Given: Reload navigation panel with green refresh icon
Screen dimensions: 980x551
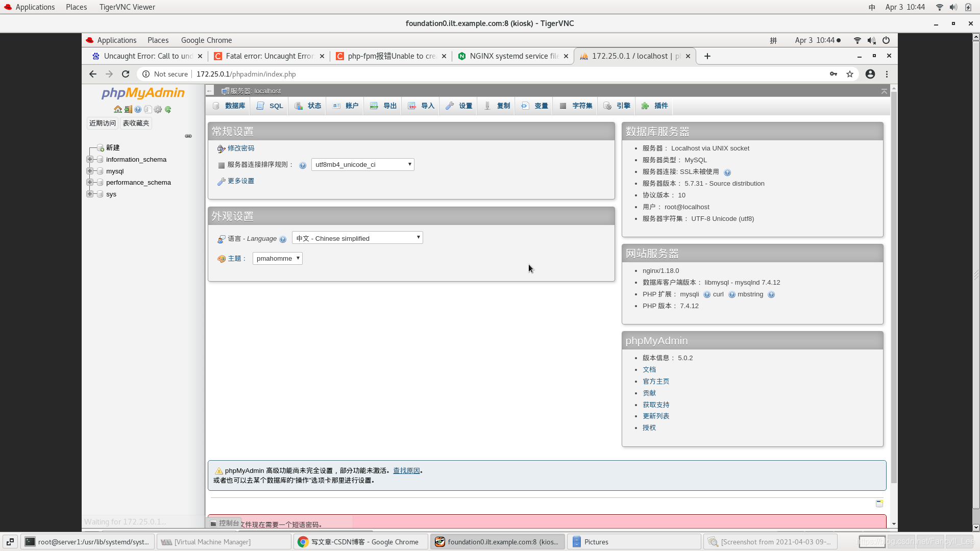Looking at the screenshot, I should (x=168, y=109).
